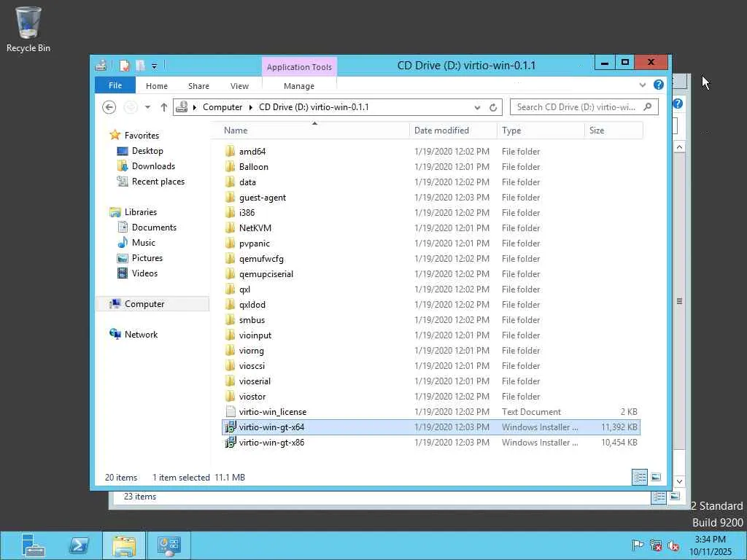
Task: Select the amd64 folder icon
Action: (x=230, y=152)
